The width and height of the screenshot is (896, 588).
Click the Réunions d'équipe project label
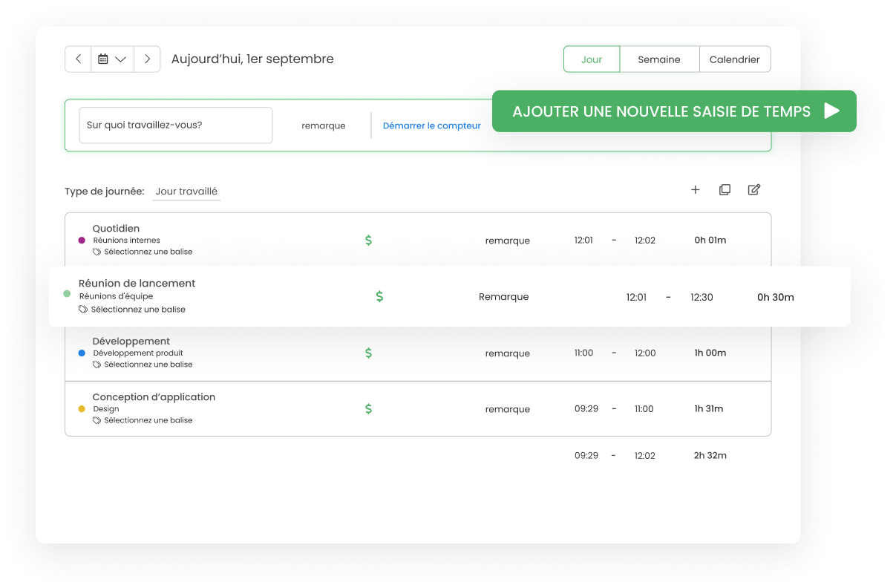pos(116,296)
